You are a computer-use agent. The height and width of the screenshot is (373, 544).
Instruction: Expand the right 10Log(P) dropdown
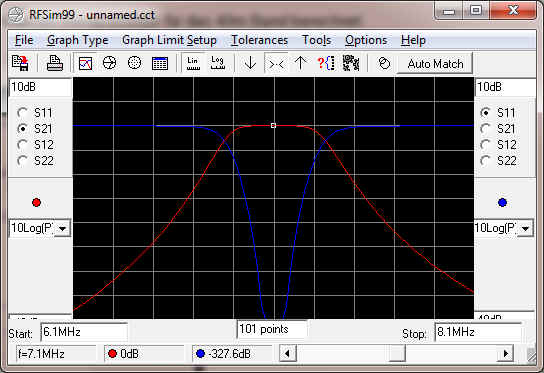526,228
